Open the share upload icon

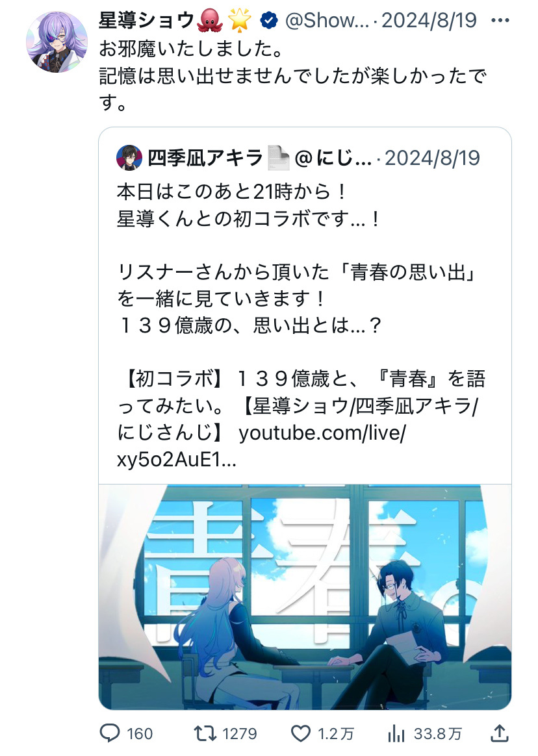tap(500, 733)
